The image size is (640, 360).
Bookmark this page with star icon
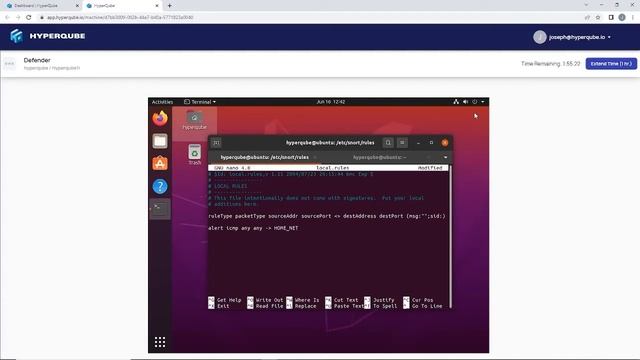598,17
